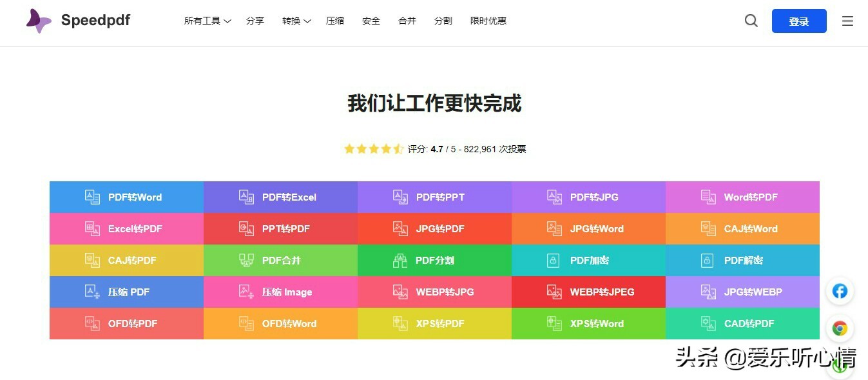Image resolution: width=868 pixels, height=380 pixels.
Task: Open the site search magnifier icon
Action: [x=750, y=21]
